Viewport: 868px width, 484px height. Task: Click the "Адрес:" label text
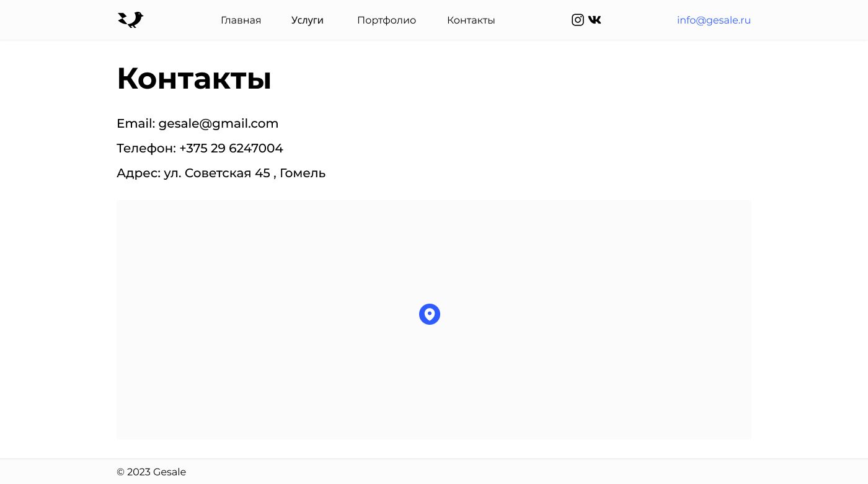pos(138,173)
